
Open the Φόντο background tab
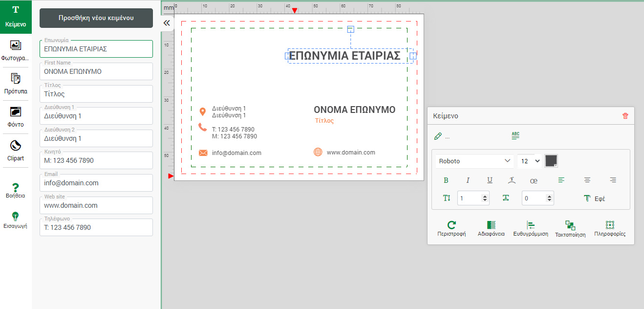(x=16, y=116)
